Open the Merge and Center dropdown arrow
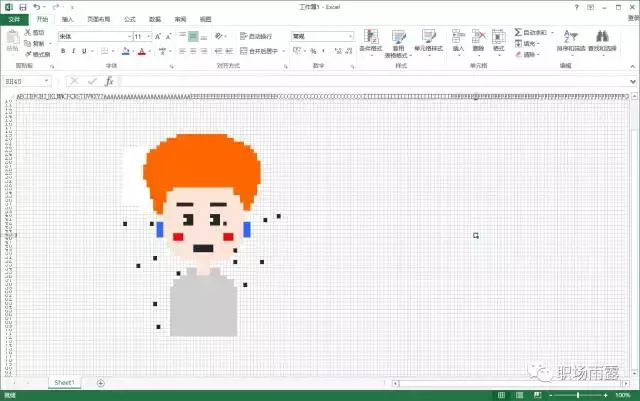This screenshot has width=640, height=401. pyautogui.click(x=284, y=51)
